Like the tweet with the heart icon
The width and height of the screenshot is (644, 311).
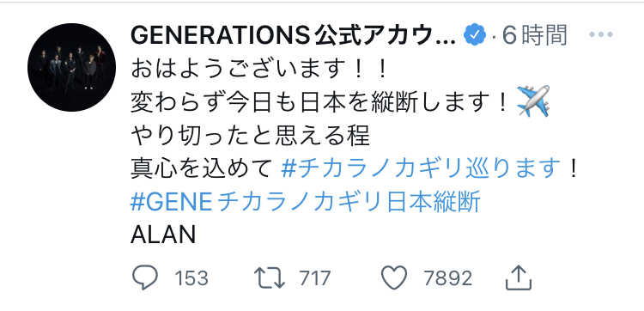394,277
